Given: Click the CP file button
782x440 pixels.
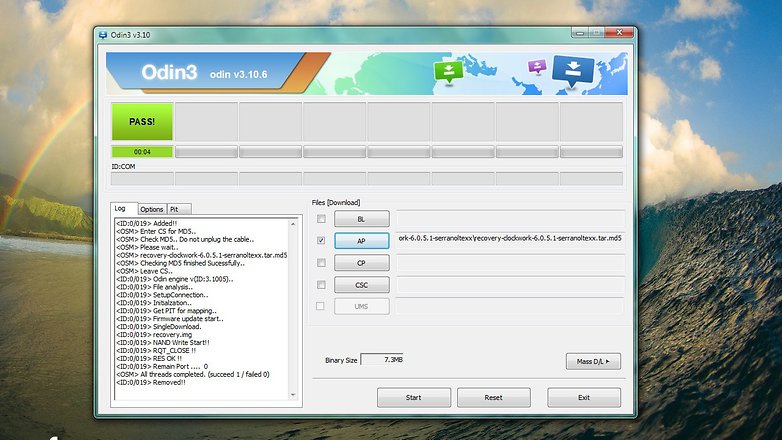Looking at the screenshot, I should [362, 263].
